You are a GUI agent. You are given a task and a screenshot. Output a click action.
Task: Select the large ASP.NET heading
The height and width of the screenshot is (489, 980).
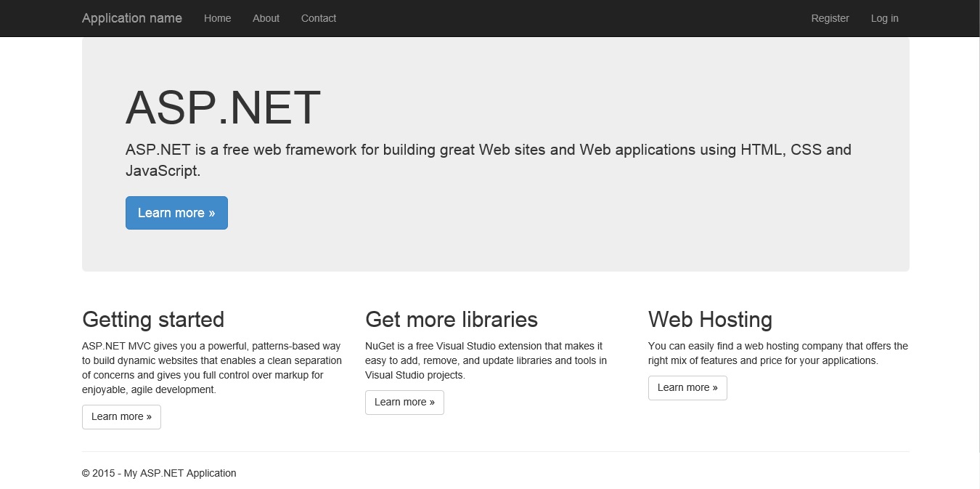point(224,108)
